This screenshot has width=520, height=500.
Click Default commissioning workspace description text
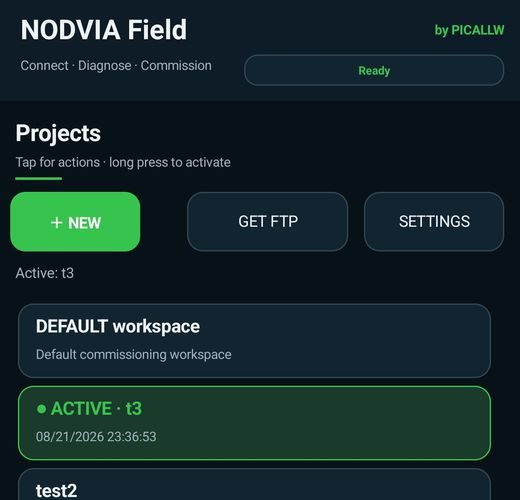click(x=134, y=354)
